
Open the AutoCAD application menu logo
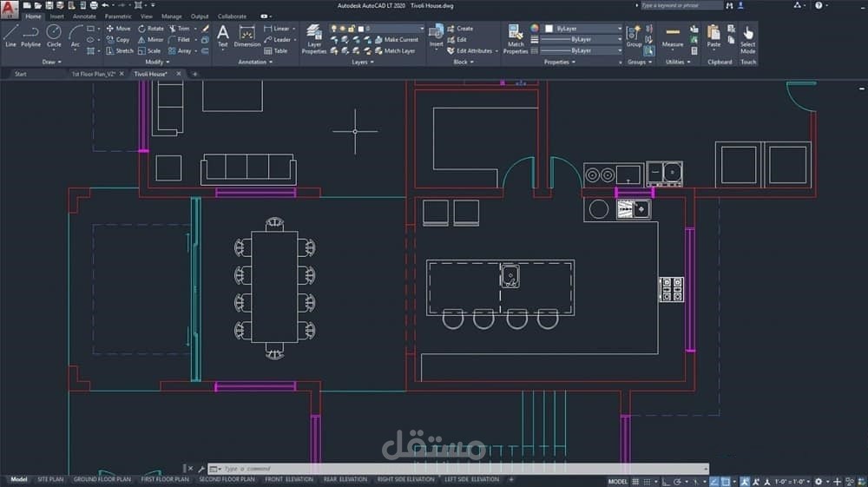click(x=10, y=9)
